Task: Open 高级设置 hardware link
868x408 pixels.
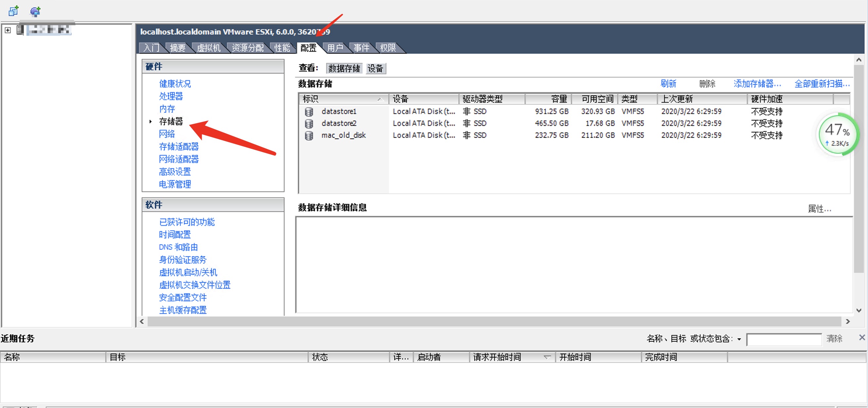Action: (x=175, y=172)
